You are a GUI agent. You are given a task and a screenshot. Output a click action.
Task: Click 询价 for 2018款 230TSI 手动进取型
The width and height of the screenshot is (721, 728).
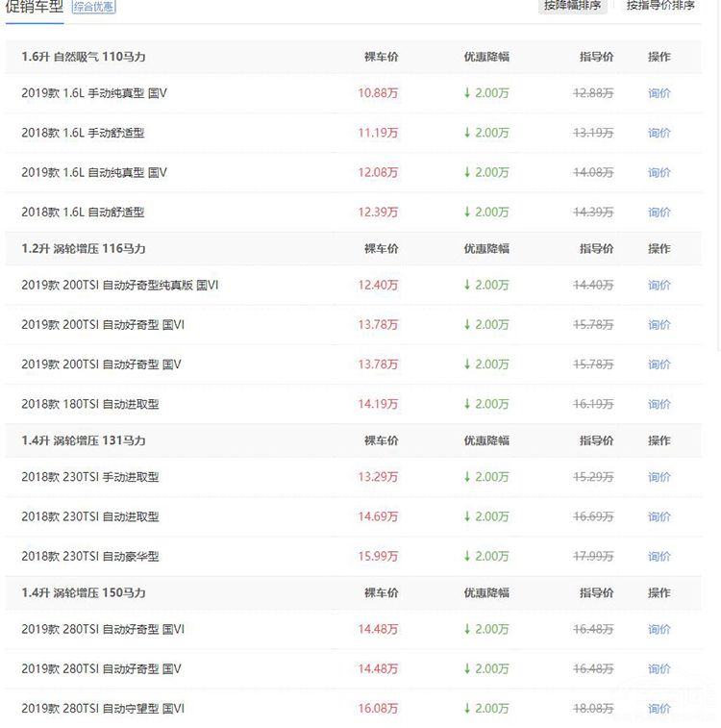659,477
